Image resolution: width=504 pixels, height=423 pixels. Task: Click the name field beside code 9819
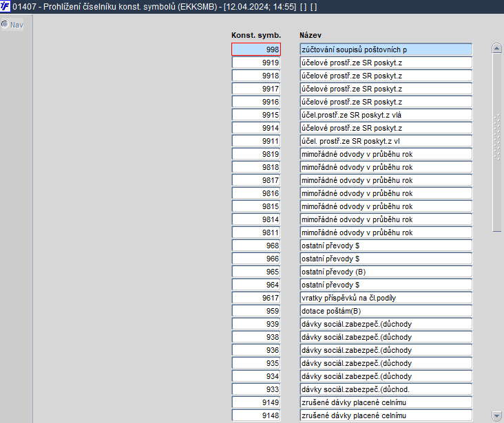386,154
